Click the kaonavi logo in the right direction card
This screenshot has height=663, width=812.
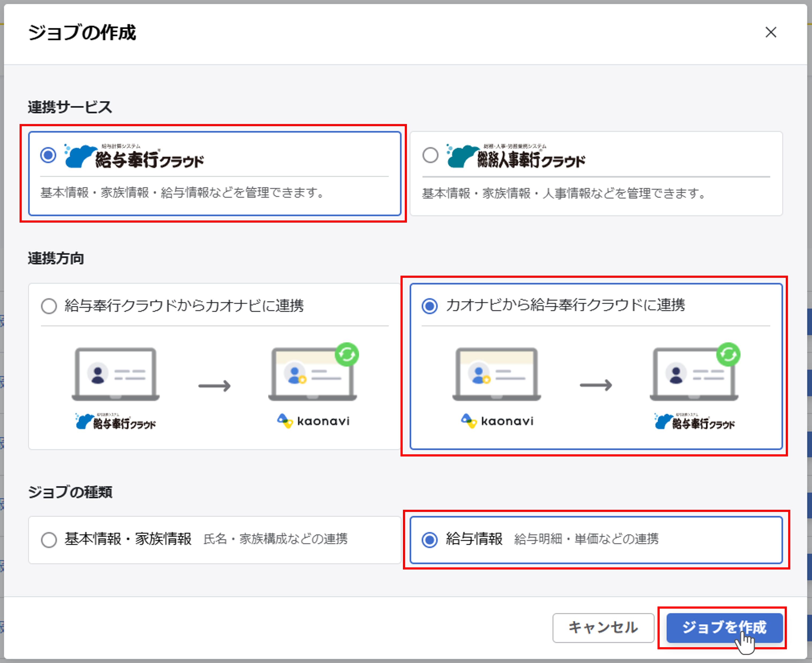(x=497, y=421)
